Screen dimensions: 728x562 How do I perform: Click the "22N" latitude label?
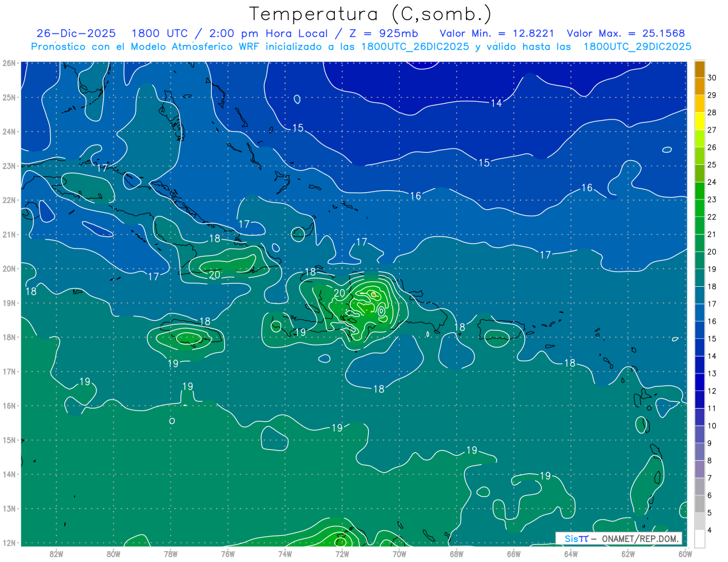coord(9,200)
